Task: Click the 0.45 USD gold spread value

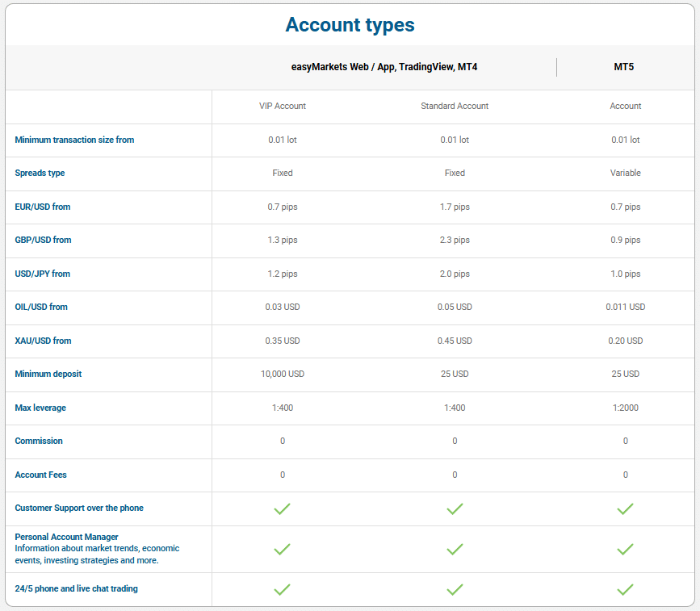Action: tap(455, 341)
